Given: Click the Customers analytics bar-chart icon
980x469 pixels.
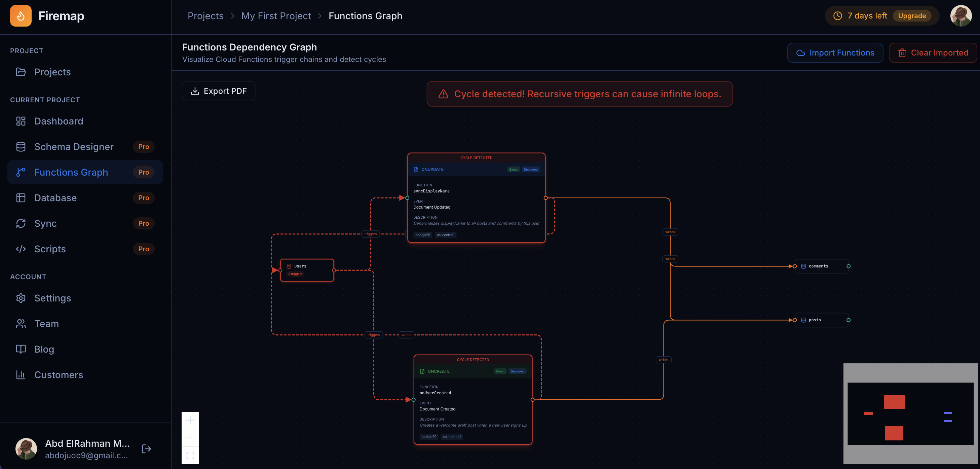Looking at the screenshot, I should (x=21, y=374).
